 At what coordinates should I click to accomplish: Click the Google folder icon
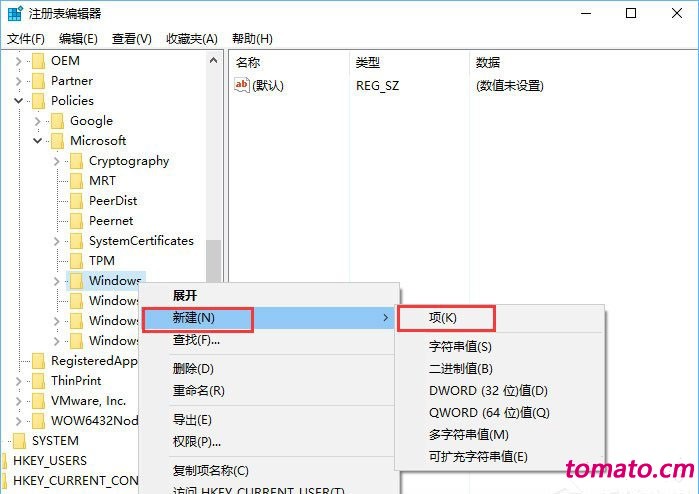pyautogui.click(x=58, y=121)
